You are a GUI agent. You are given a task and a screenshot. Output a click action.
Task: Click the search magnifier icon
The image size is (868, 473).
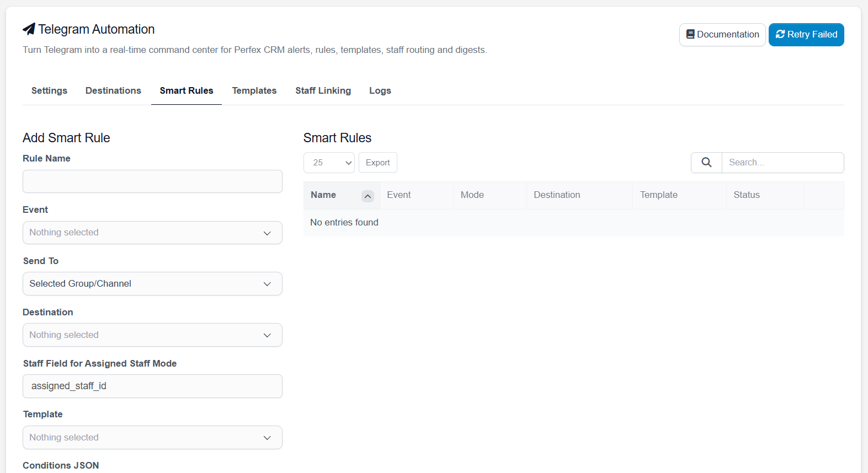click(x=706, y=163)
